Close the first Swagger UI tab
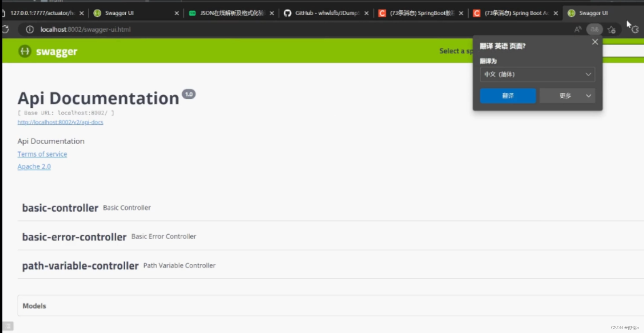The image size is (644, 333). (x=176, y=13)
